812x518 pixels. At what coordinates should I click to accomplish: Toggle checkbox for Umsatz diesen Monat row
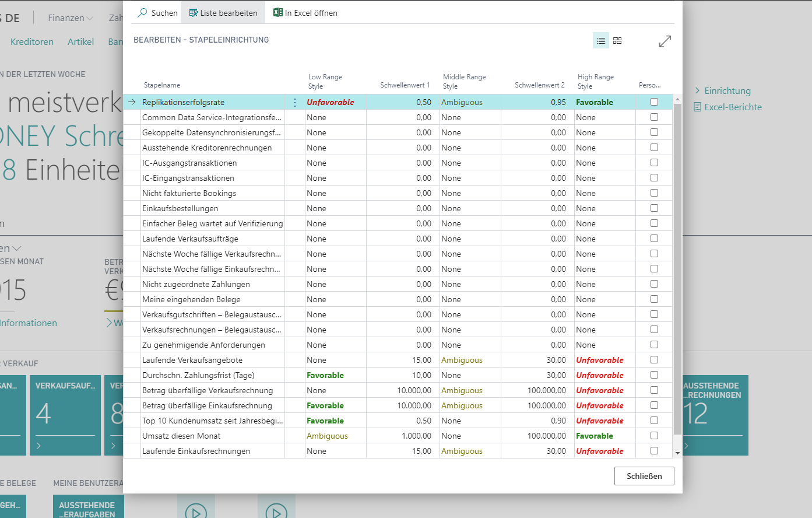tap(654, 436)
